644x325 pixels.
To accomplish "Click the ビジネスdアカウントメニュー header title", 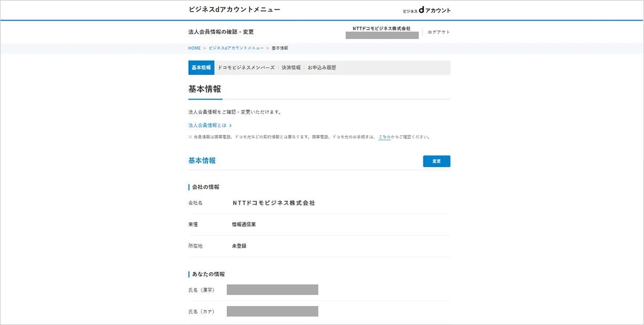I will tap(234, 9).
